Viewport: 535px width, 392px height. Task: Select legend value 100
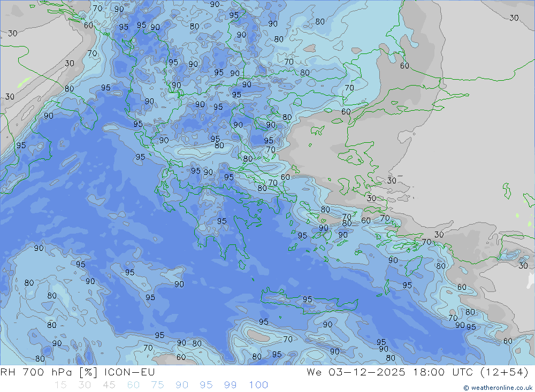click(258, 385)
